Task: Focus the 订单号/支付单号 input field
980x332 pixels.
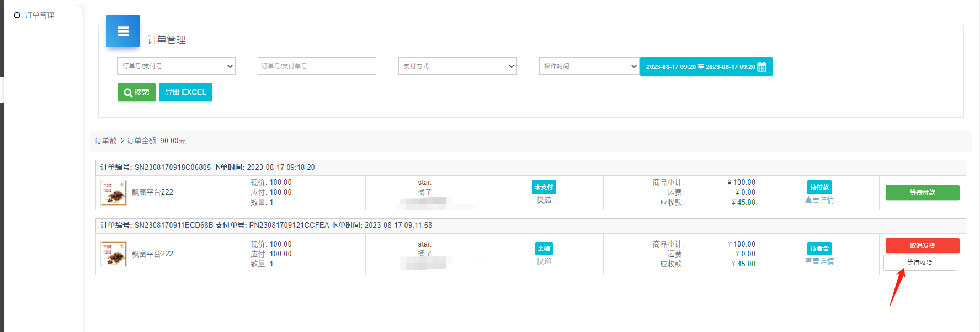Action: [317, 66]
